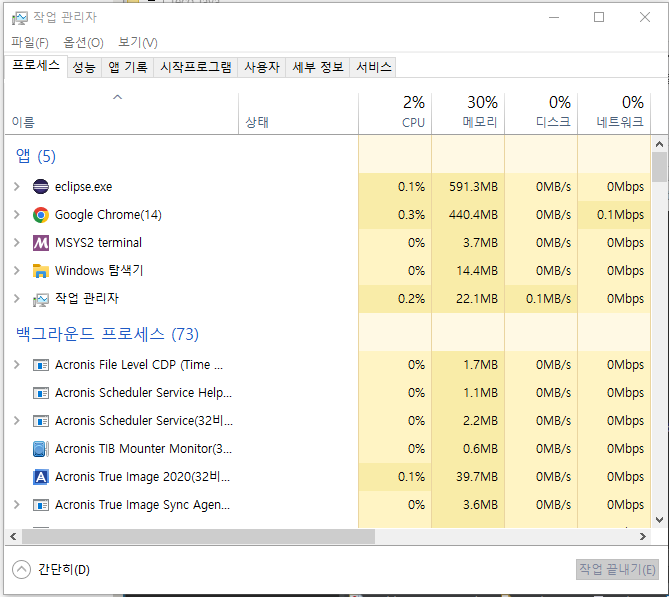Click Windows 탐색기 memory value 14.4MB
This screenshot has height=597, width=669.
click(x=477, y=271)
